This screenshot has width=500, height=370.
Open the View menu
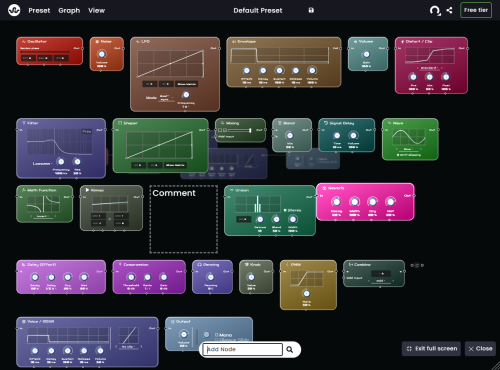tap(96, 11)
